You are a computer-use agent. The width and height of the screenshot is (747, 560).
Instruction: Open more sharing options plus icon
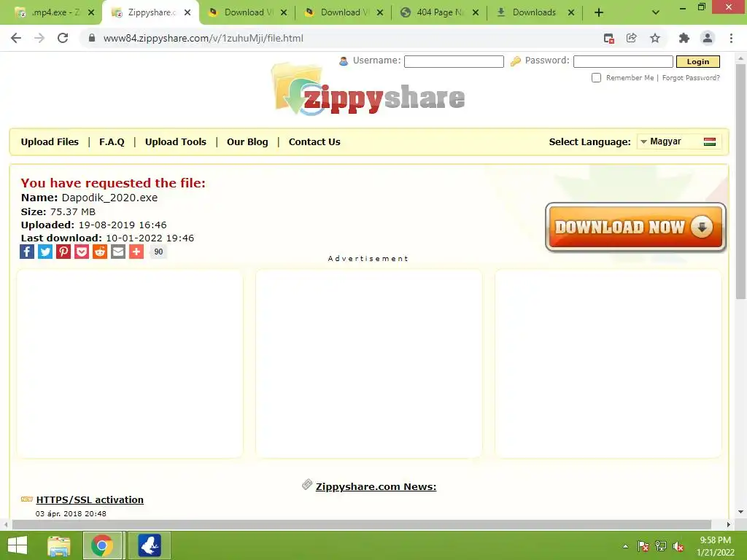136,252
